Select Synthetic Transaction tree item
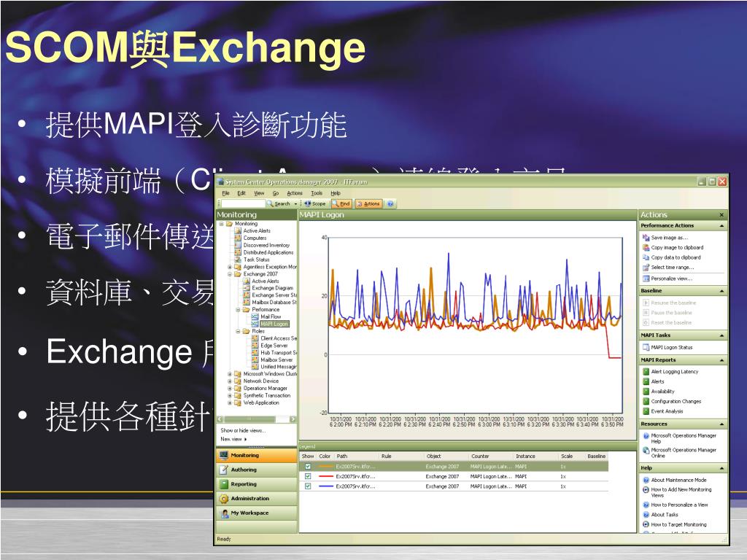 [266, 396]
